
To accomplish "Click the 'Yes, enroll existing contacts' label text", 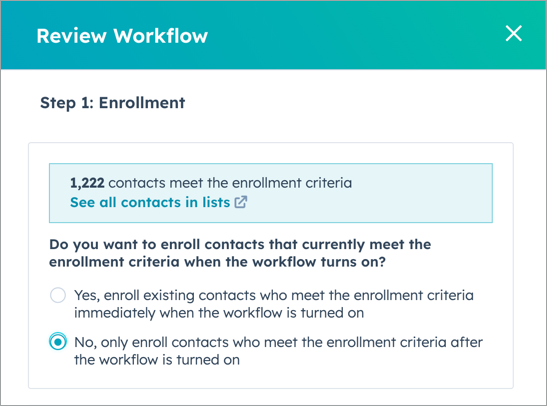I will 274,304.
